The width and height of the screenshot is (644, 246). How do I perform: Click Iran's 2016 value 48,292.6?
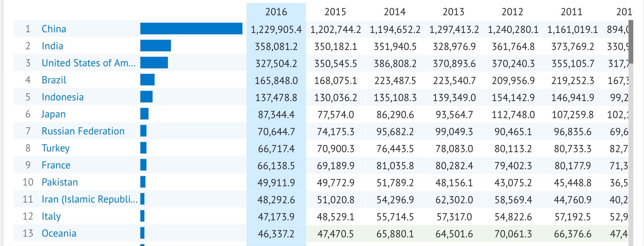click(276, 200)
